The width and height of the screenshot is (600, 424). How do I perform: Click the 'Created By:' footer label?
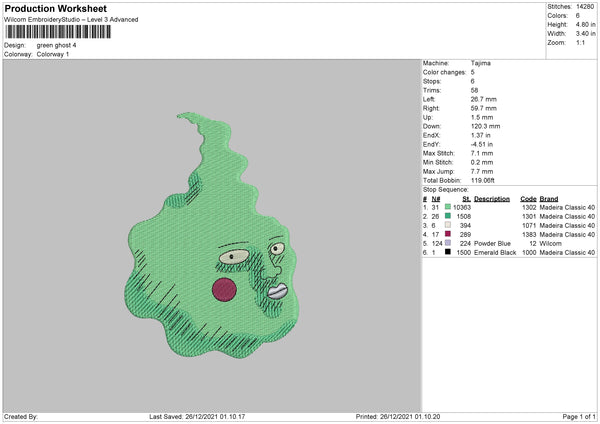(21, 417)
